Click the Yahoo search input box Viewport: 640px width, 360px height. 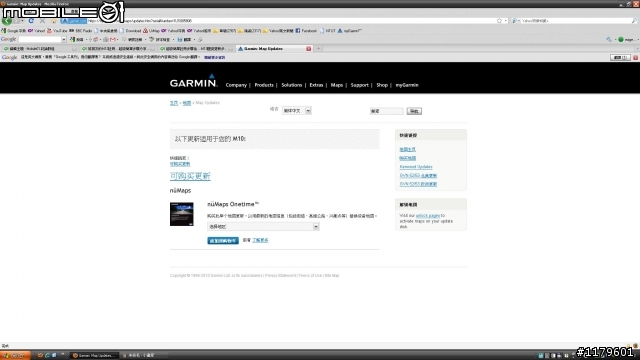click(x=576, y=20)
